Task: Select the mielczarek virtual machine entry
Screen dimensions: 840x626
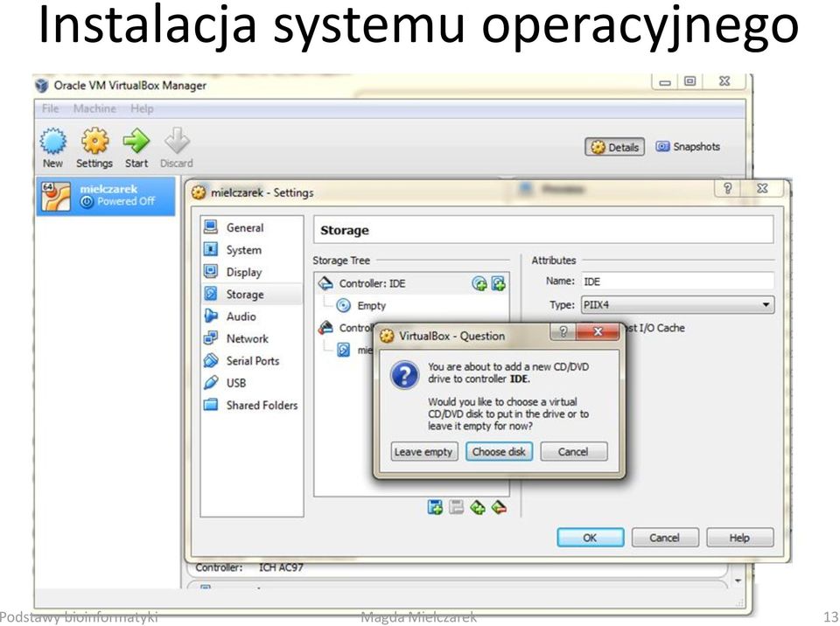Action: (106, 196)
